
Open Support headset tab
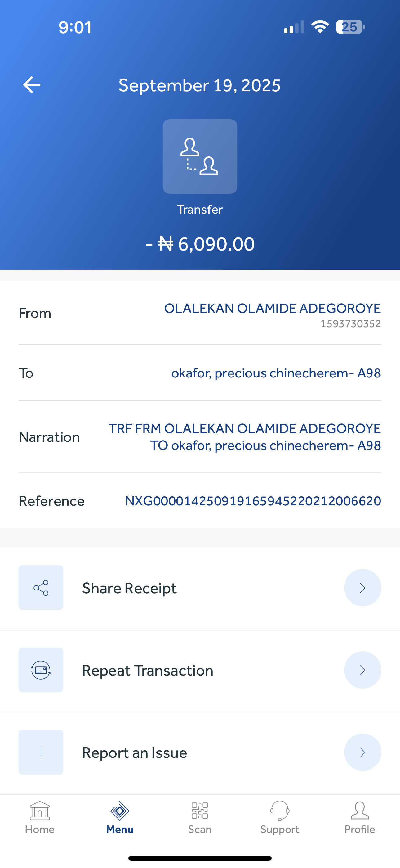[x=279, y=817]
